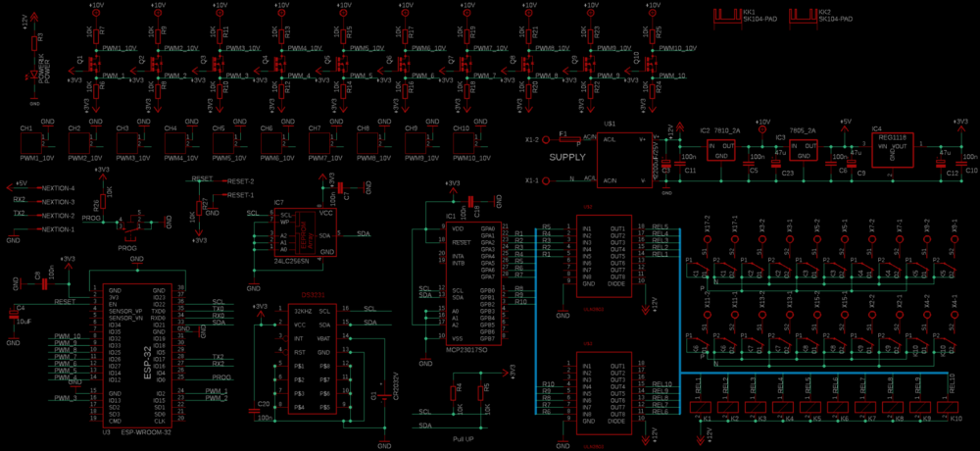Select the X17-2 terminal circle
980x451 pixels.
tap(707, 239)
